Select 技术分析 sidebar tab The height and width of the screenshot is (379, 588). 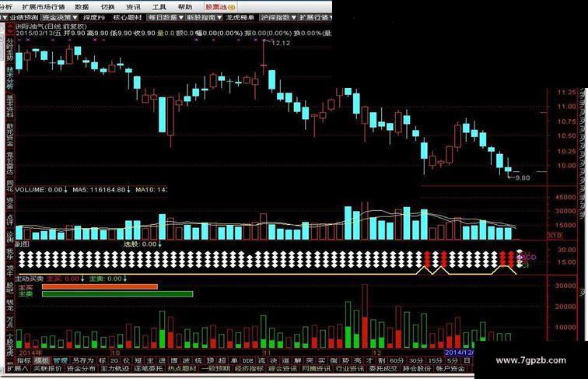point(10,77)
